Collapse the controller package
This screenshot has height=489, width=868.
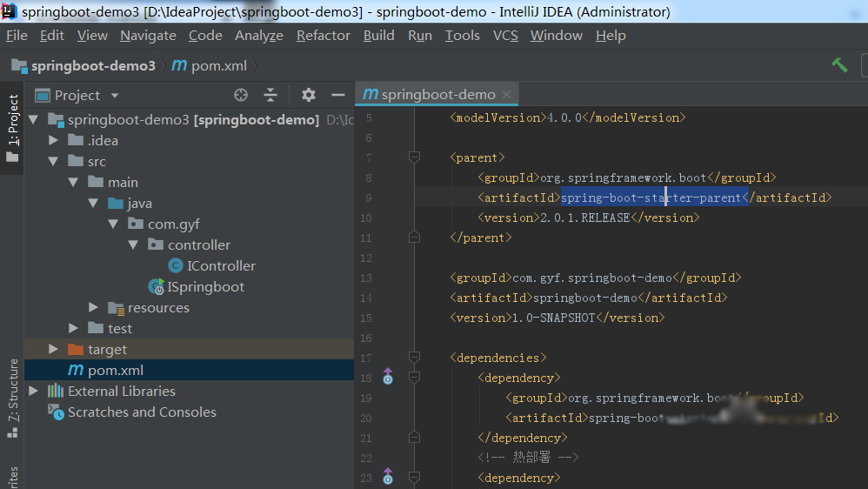133,244
